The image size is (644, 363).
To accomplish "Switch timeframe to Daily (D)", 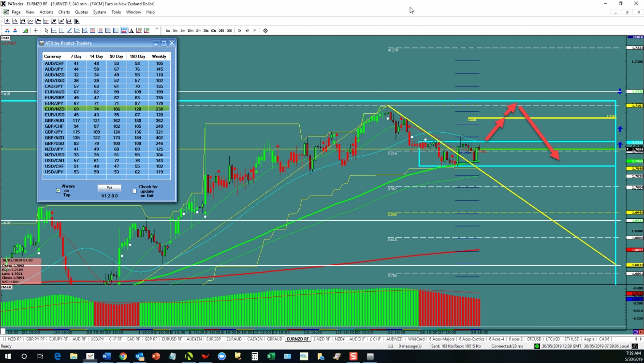I will (239, 30).
